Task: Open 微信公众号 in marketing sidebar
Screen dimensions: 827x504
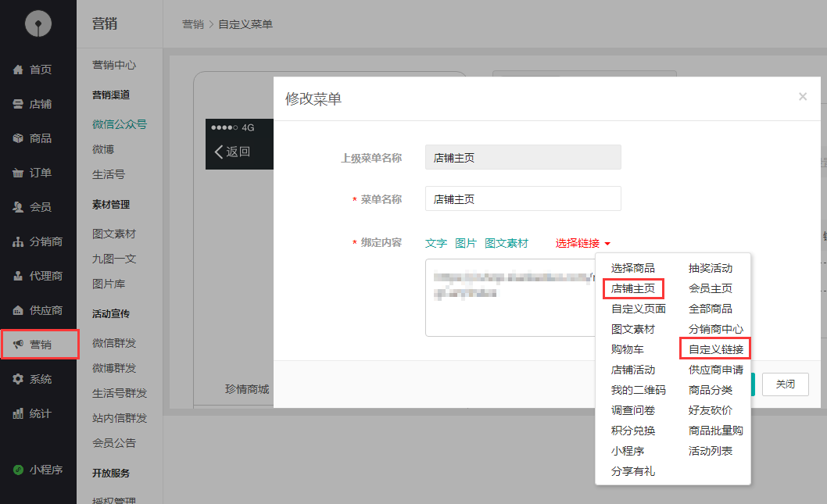Action: (x=120, y=124)
